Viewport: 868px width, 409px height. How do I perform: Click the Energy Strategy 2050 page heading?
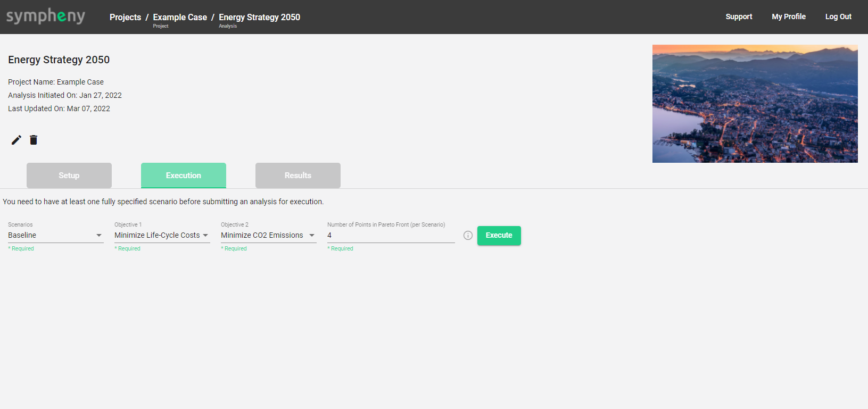[59, 60]
